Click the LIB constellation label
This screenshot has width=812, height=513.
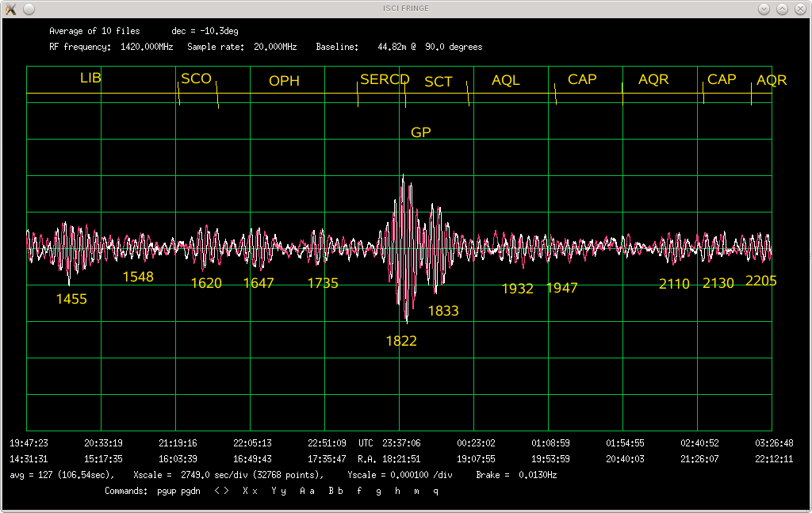point(90,78)
